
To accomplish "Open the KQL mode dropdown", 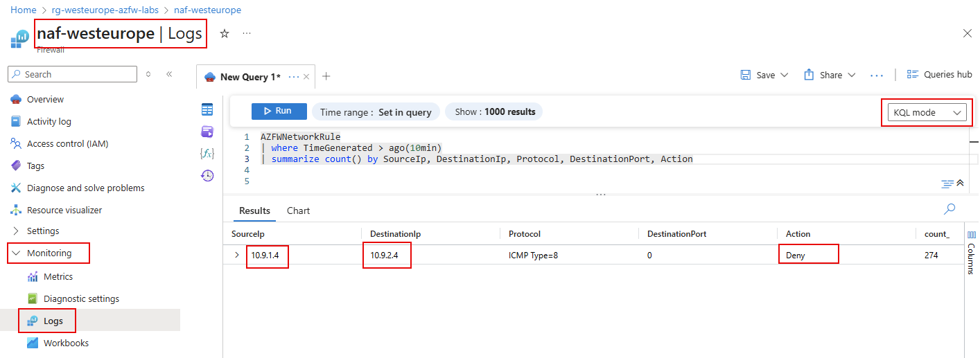I will [926, 112].
